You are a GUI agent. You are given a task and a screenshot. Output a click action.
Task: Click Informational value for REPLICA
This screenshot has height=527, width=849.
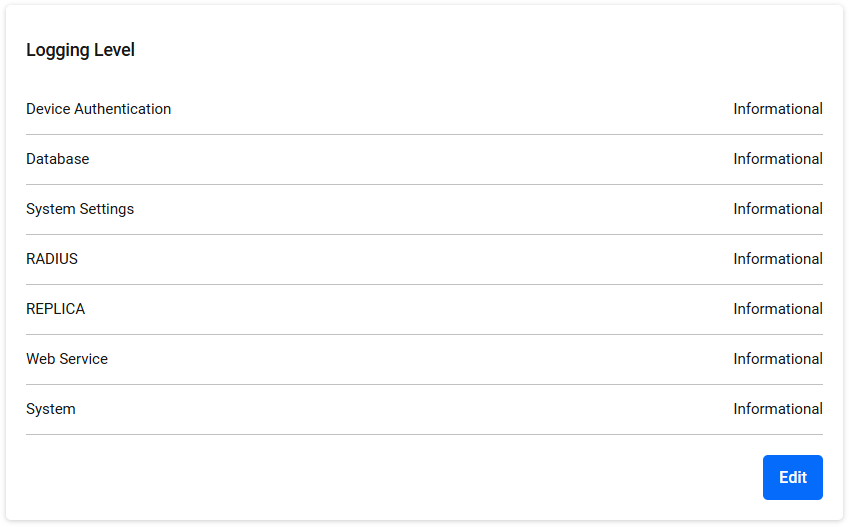click(778, 309)
